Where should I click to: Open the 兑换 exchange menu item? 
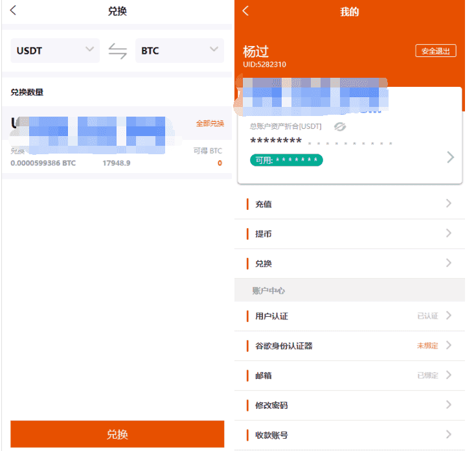(x=350, y=263)
